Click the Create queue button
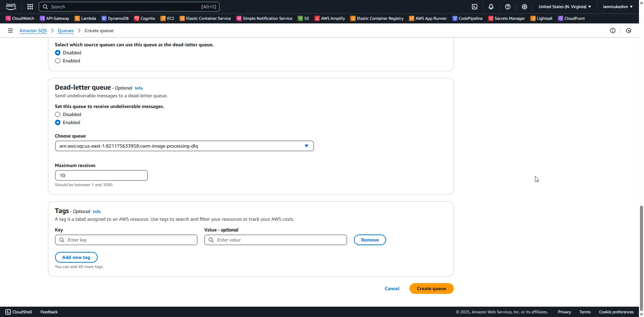Screen dimensions: 644x317 click(x=431, y=288)
